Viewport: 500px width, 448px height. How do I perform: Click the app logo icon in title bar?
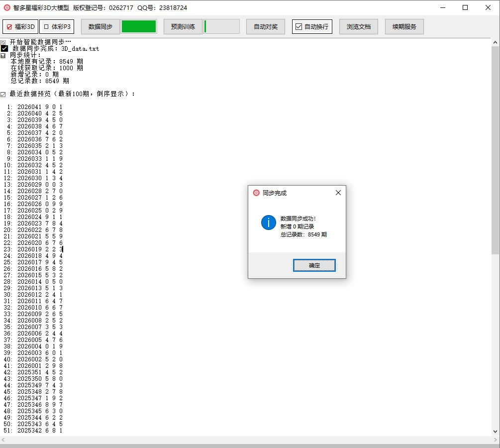pyautogui.click(x=7, y=7)
